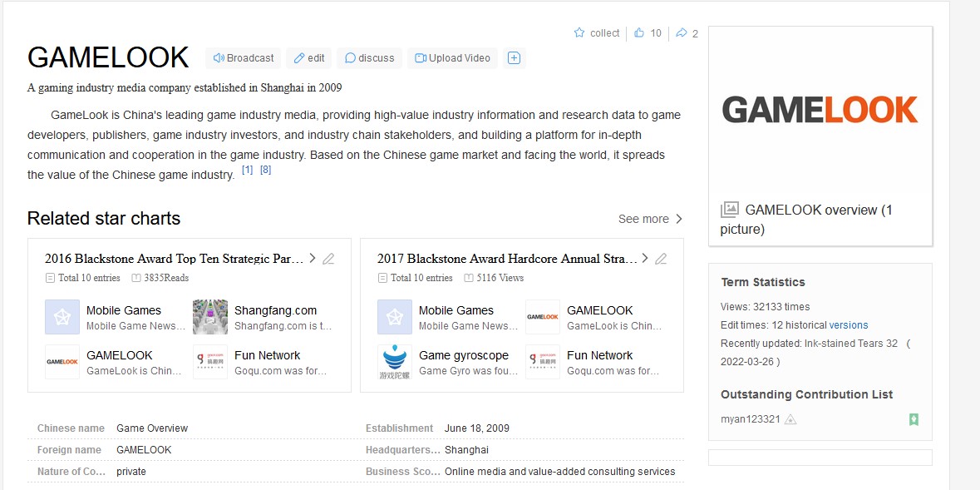Click the Views: 32133 times text
Viewport: 980px width, 490px height.
coord(765,307)
